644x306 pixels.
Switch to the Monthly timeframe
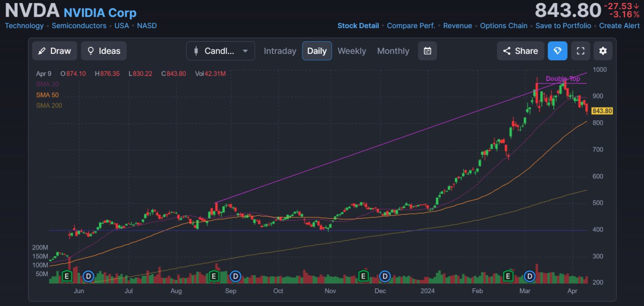click(393, 51)
